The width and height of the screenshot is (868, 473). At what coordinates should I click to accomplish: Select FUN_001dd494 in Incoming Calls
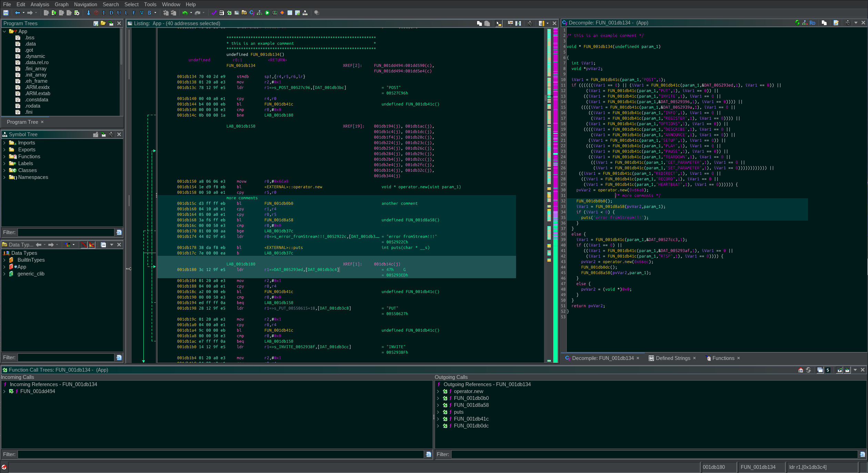point(38,391)
